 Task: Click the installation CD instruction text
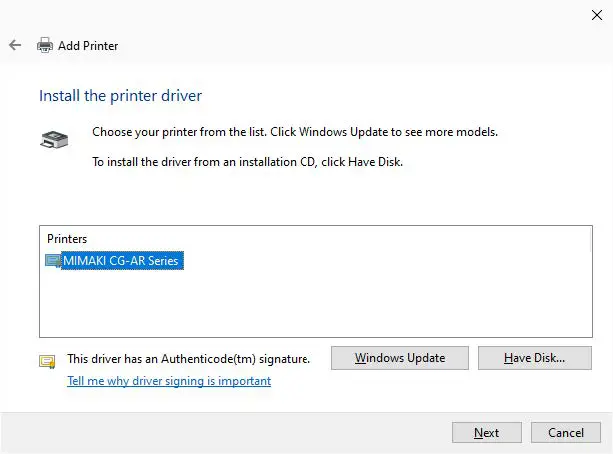pyautogui.click(x=247, y=161)
